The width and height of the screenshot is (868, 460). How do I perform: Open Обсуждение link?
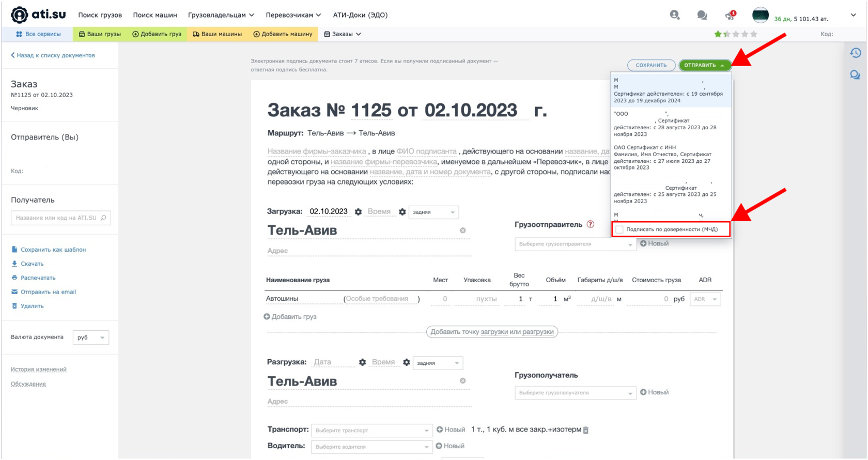[28, 384]
